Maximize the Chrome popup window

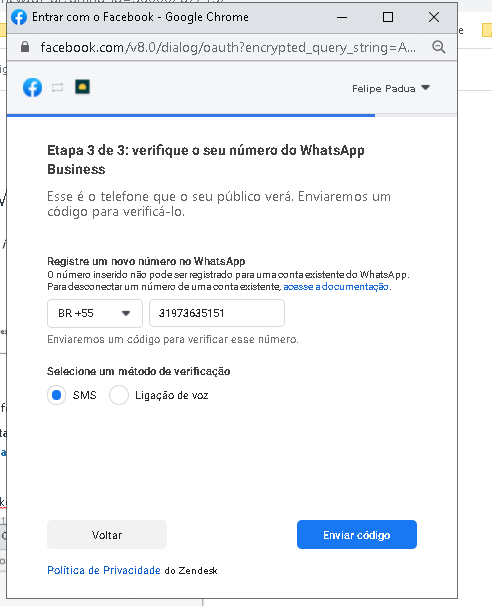(x=388, y=17)
